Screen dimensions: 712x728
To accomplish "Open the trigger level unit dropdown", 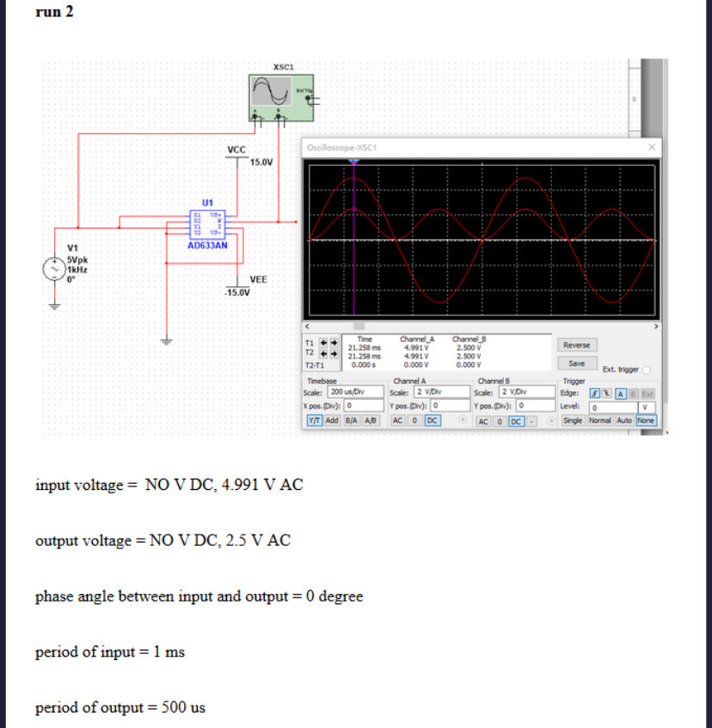I will click(x=644, y=406).
